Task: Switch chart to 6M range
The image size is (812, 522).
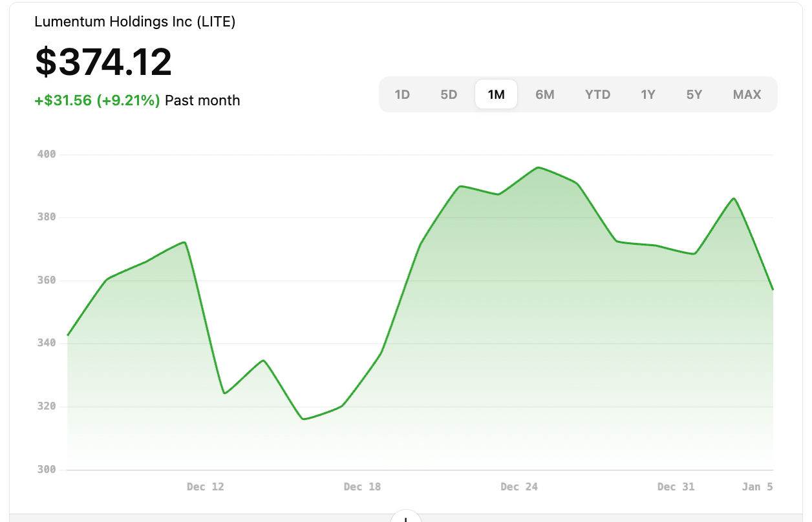Action: tap(545, 94)
